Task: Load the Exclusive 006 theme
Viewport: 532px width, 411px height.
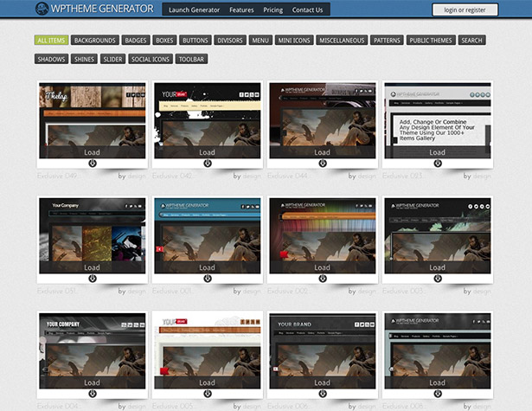Action: [x=323, y=382]
